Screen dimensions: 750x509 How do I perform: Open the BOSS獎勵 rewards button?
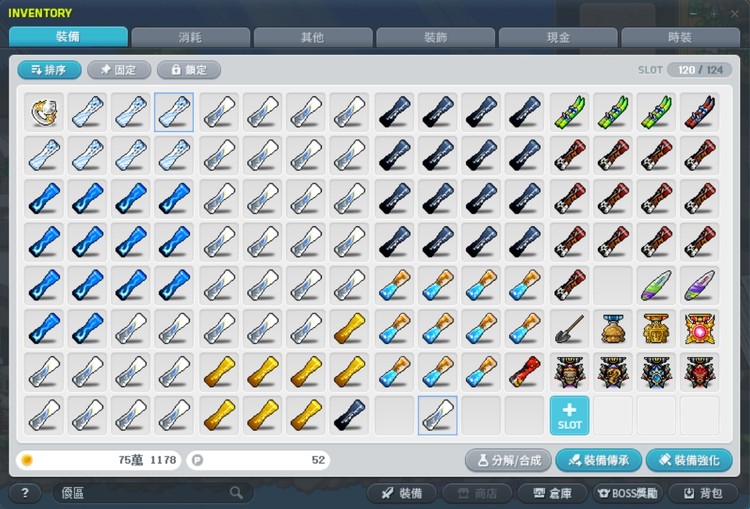(x=628, y=493)
